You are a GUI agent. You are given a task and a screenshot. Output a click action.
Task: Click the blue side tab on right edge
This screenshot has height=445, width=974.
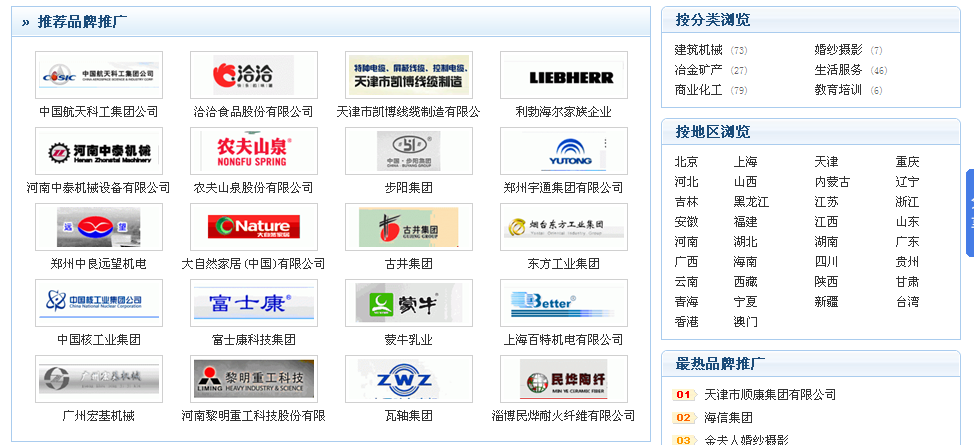pos(969,212)
